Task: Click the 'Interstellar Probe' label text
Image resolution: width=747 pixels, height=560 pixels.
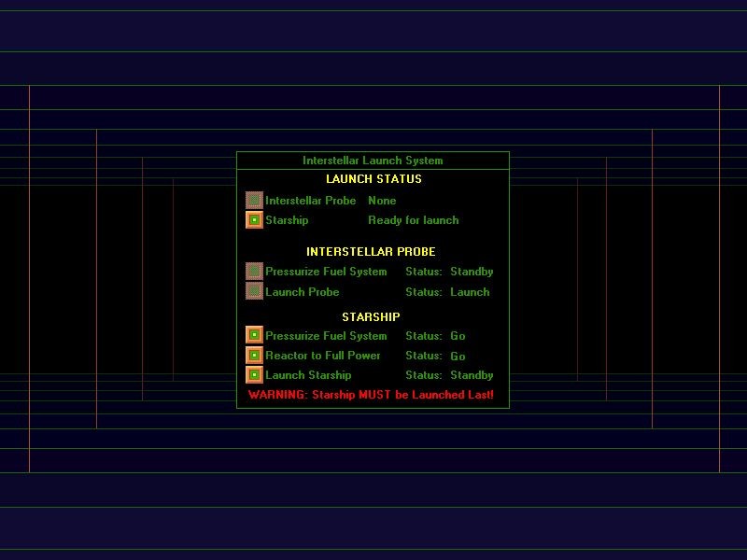Action: [x=311, y=201]
